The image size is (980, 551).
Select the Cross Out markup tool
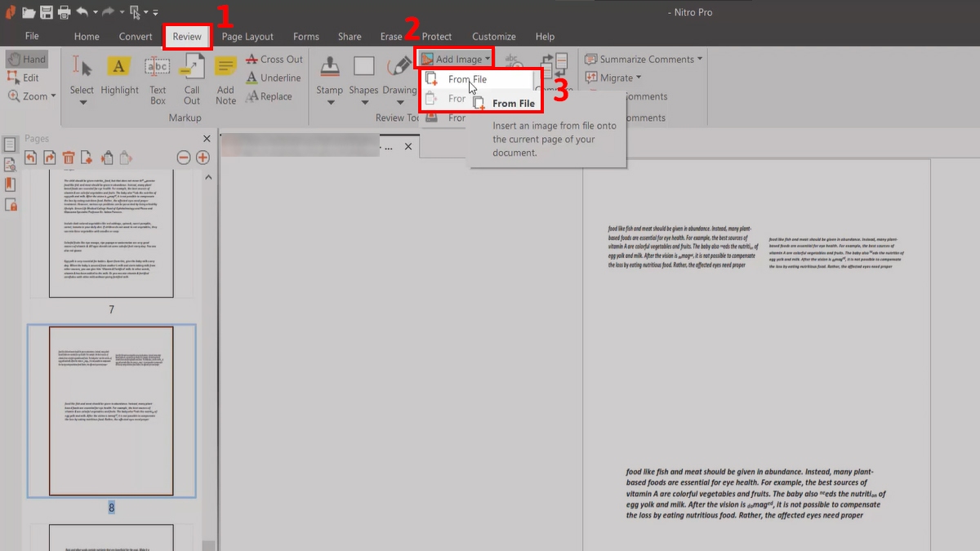[x=274, y=60]
